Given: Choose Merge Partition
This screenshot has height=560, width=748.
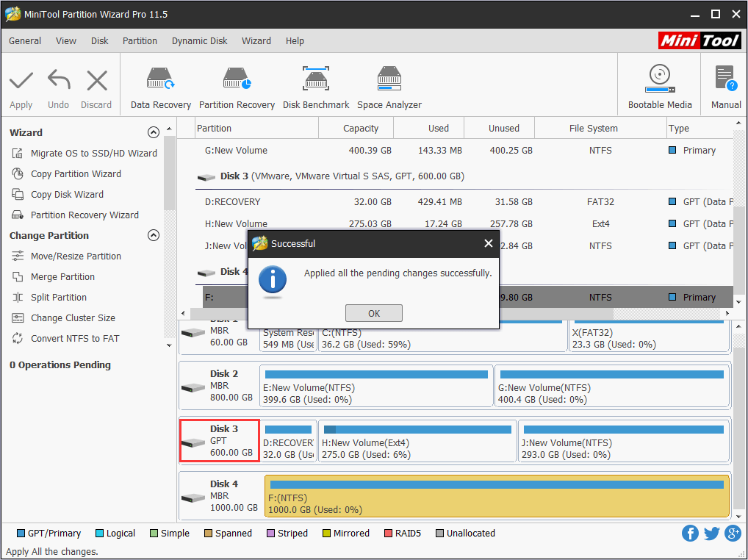Looking at the screenshot, I should (x=62, y=276).
